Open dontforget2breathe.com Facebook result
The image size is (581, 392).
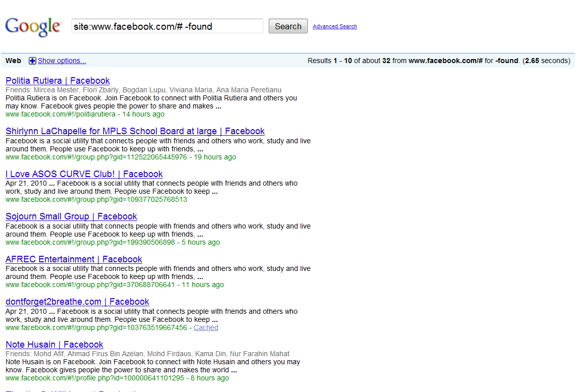[78, 302]
